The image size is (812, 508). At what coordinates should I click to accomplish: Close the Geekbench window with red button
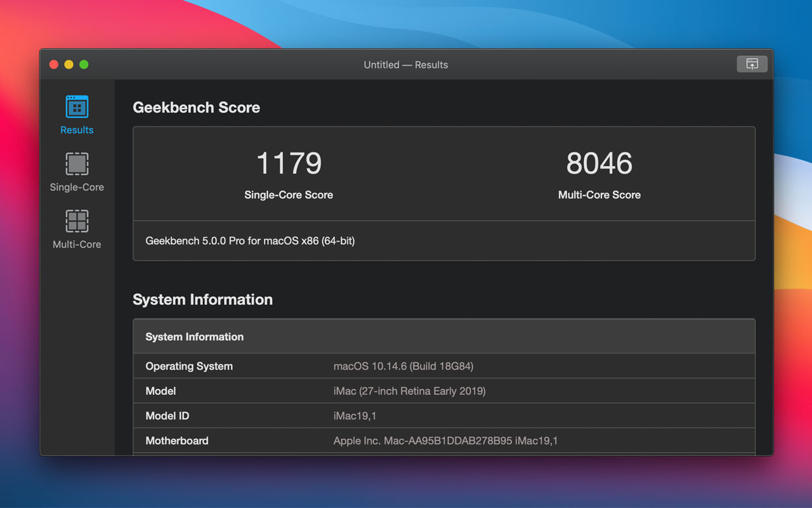click(54, 64)
